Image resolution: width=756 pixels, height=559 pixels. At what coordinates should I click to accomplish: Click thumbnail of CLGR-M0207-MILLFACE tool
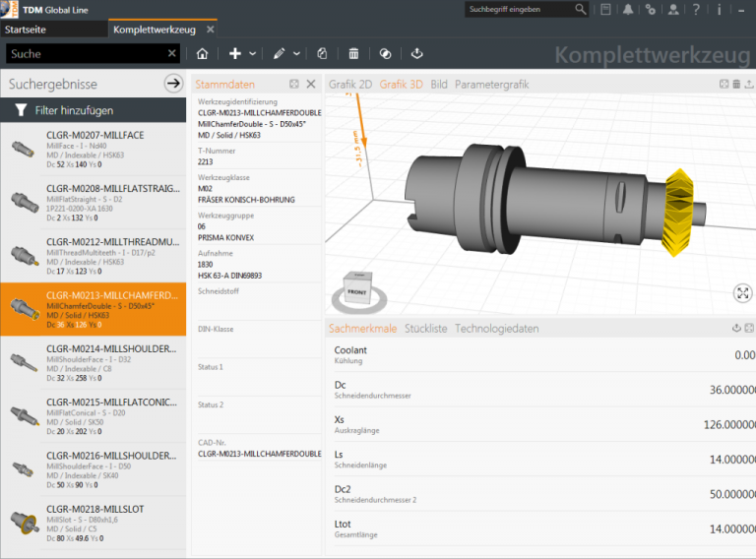(24, 149)
